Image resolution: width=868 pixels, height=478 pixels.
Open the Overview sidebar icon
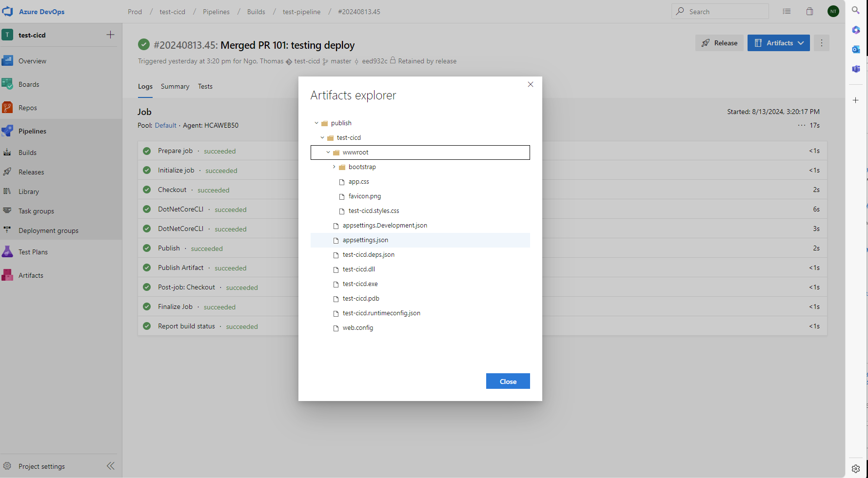pos(7,61)
